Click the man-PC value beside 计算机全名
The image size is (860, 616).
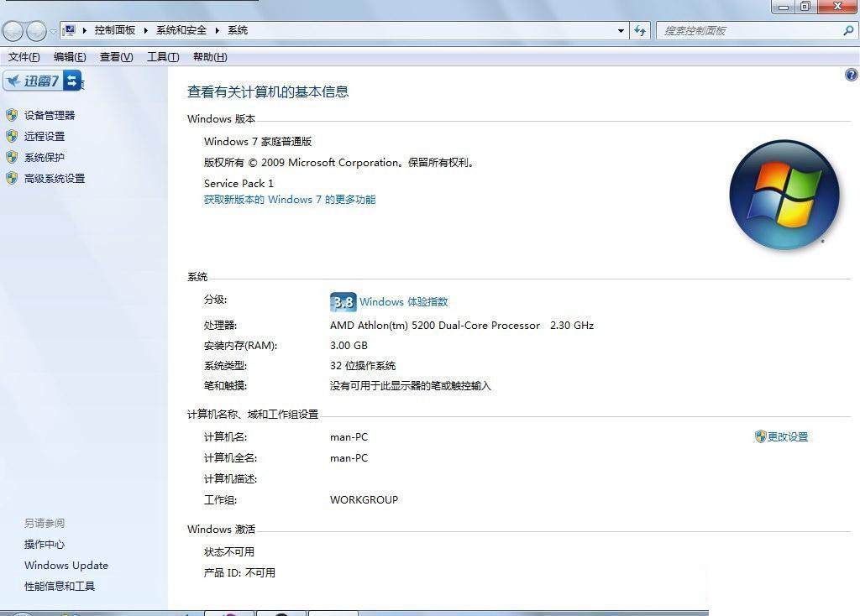349,457
